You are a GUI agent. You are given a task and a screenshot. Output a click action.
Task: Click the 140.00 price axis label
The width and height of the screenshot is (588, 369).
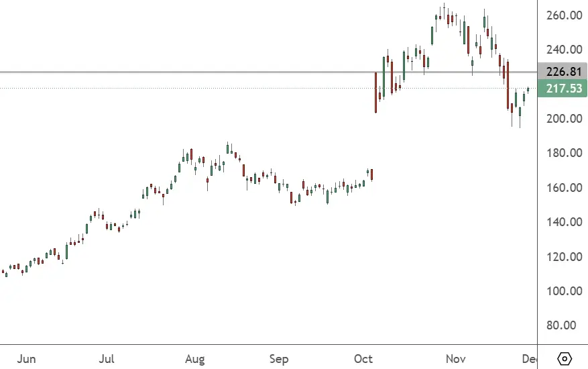click(x=563, y=222)
